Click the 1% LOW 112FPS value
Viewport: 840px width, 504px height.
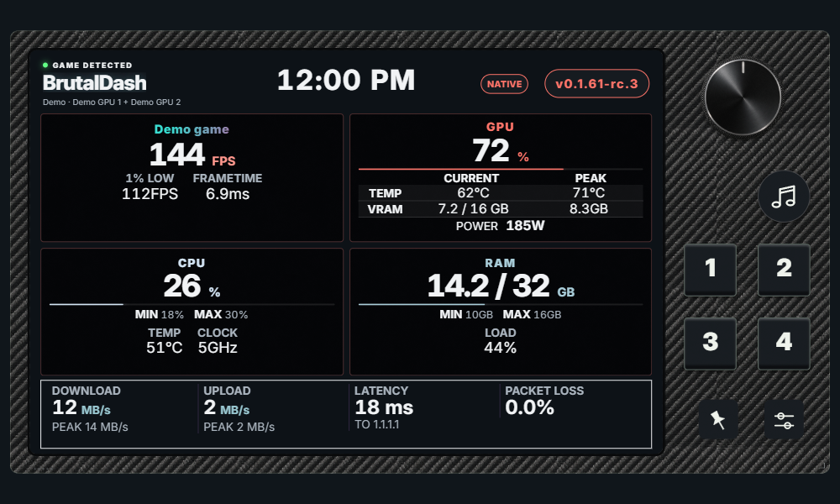click(x=150, y=194)
